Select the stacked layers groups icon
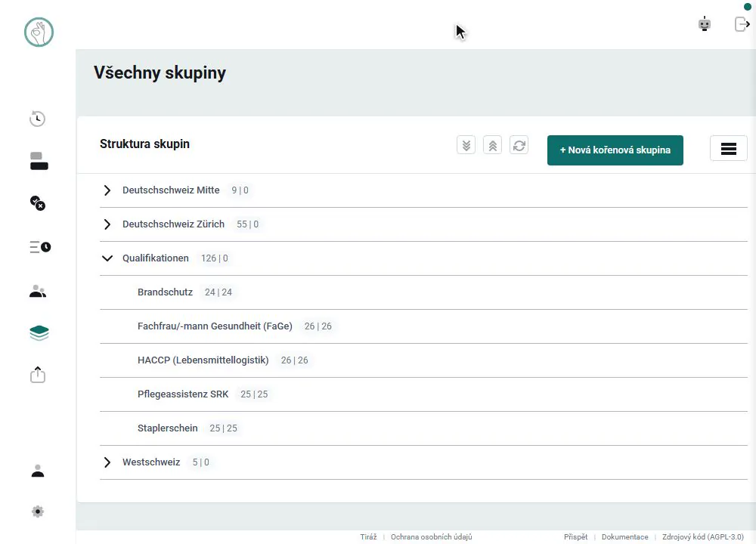 pyautogui.click(x=39, y=332)
